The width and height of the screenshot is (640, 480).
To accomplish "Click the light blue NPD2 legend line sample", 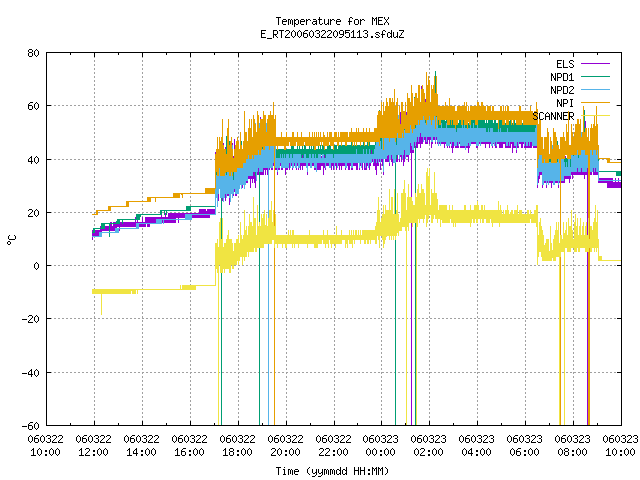I will point(596,89).
